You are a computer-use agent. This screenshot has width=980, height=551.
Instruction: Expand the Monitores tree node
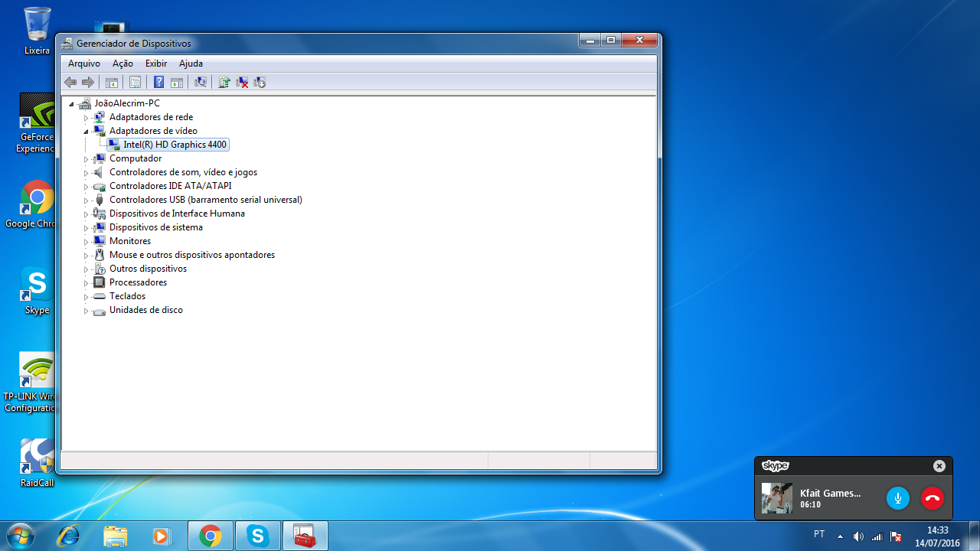[x=86, y=241]
